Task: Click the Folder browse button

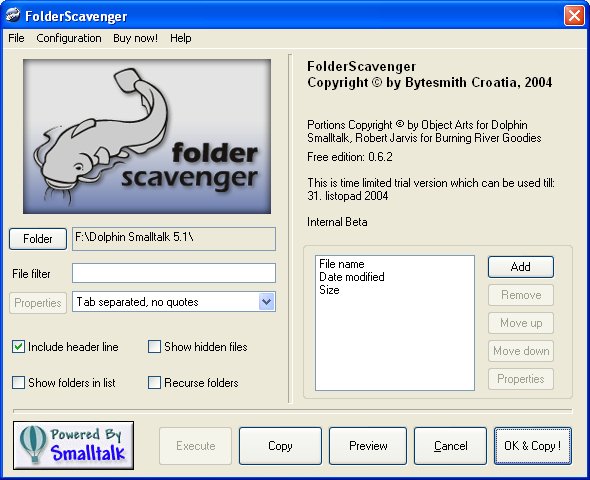Action: 38,239
